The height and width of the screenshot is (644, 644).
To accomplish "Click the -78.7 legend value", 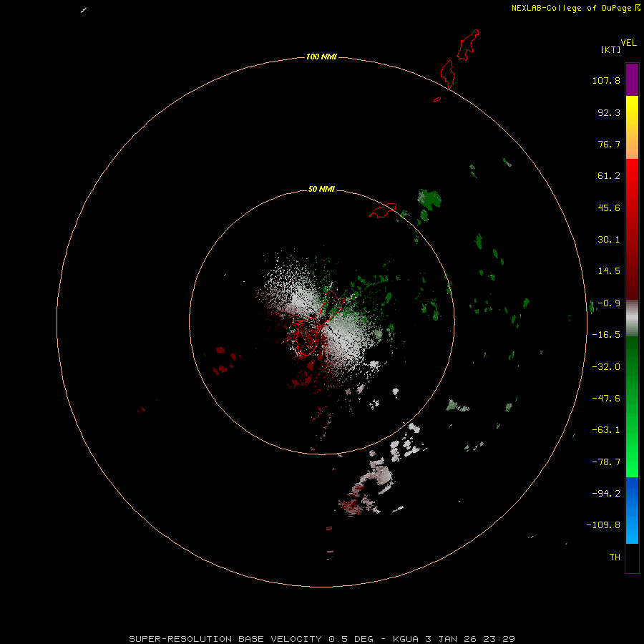I will coord(606,462).
